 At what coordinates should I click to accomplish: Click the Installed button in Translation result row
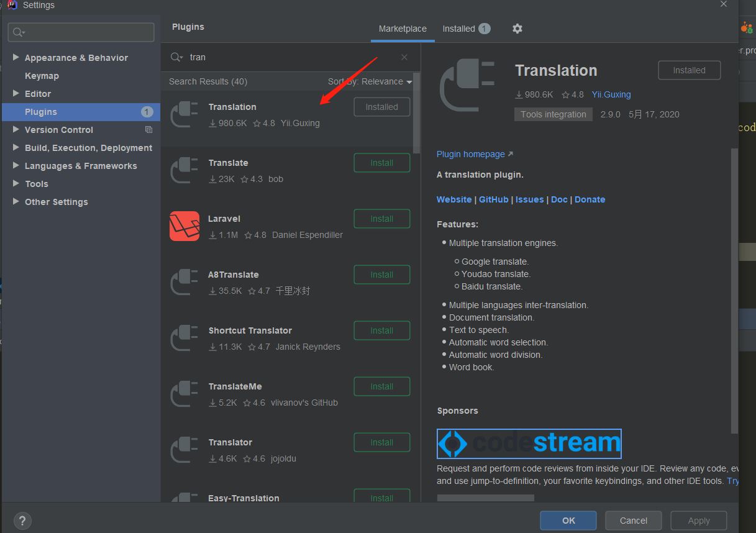[x=382, y=107]
